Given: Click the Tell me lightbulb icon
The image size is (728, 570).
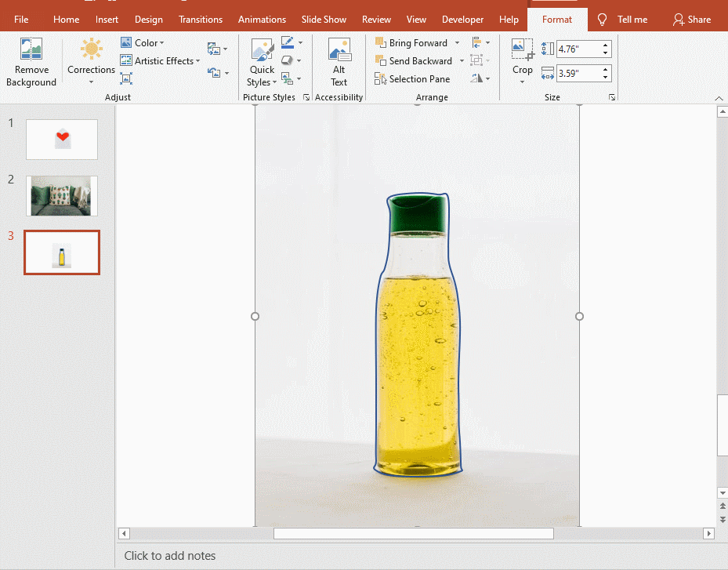Looking at the screenshot, I should click(602, 20).
